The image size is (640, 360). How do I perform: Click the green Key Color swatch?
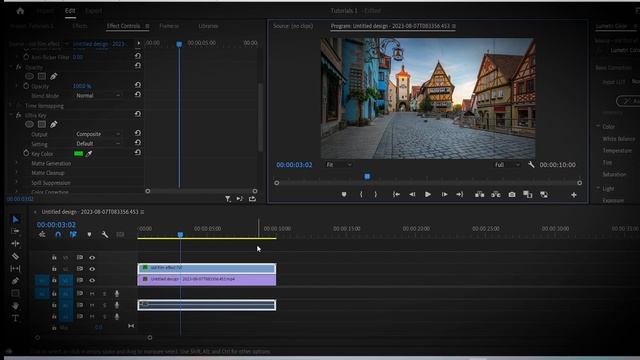point(78,154)
